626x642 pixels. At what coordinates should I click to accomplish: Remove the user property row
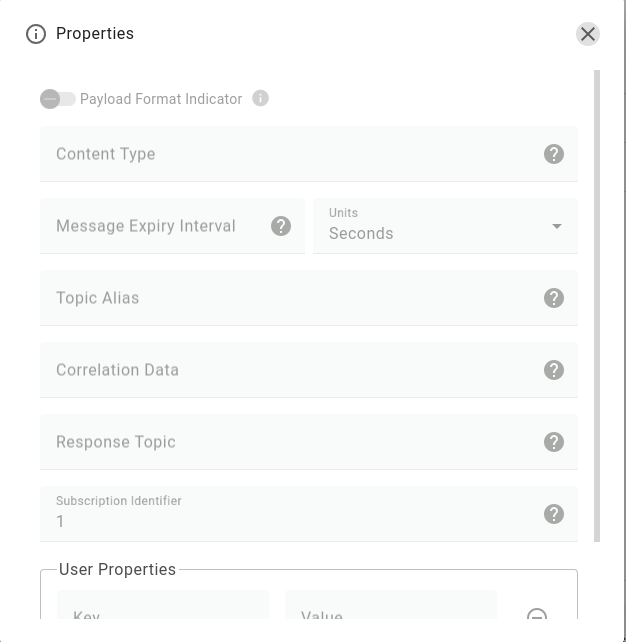click(x=537, y=615)
